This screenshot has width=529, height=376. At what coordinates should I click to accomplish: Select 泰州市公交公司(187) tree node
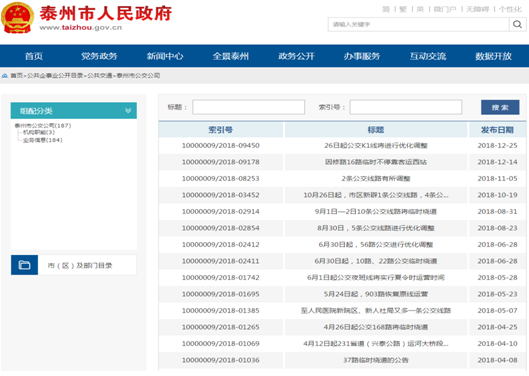(43, 126)
